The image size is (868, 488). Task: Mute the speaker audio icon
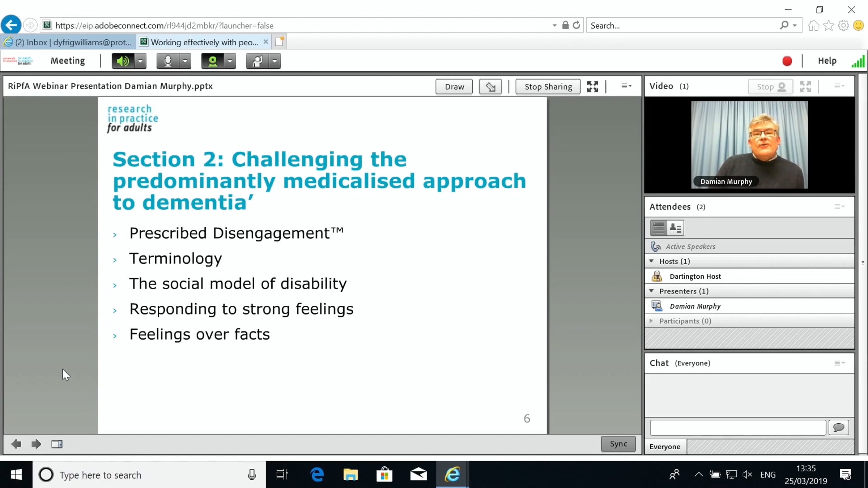123,61
